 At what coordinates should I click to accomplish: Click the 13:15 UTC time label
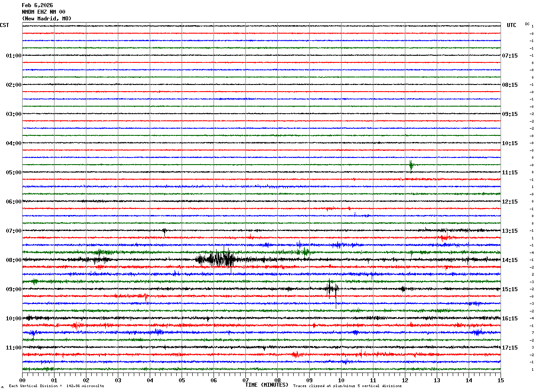point(510,231)
